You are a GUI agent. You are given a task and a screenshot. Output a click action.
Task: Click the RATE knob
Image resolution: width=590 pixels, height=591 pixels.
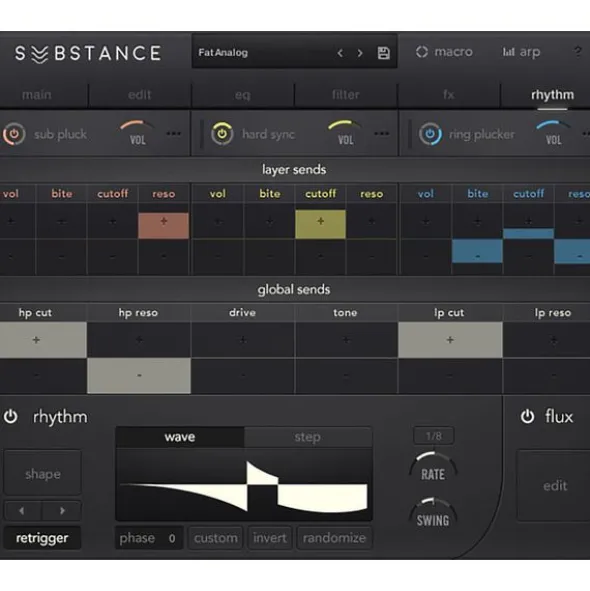click(433, 467)
